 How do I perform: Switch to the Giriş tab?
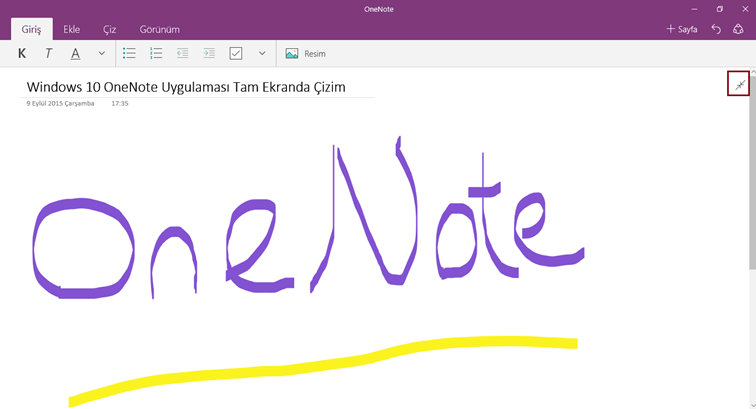(31, 29)
